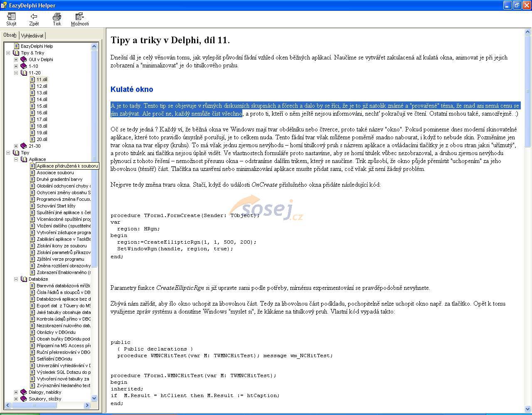
Task: Collapse the 11-20 book node
Action: [x=16, y=73]
